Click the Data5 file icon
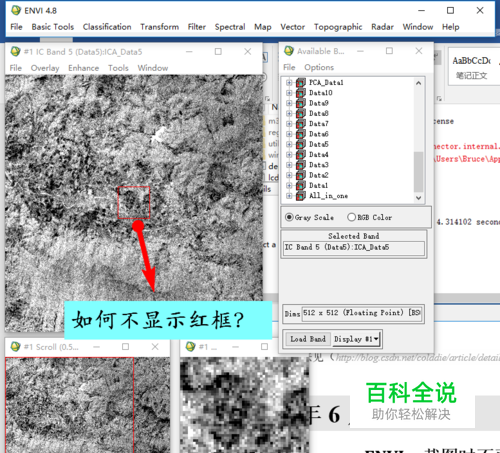 pos(301,144)
